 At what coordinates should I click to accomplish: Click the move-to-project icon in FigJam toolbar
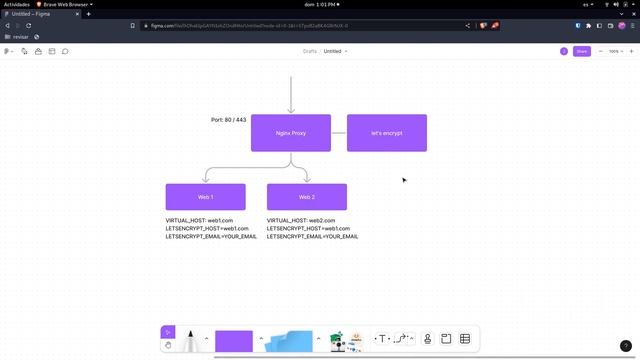coord(24,51)
